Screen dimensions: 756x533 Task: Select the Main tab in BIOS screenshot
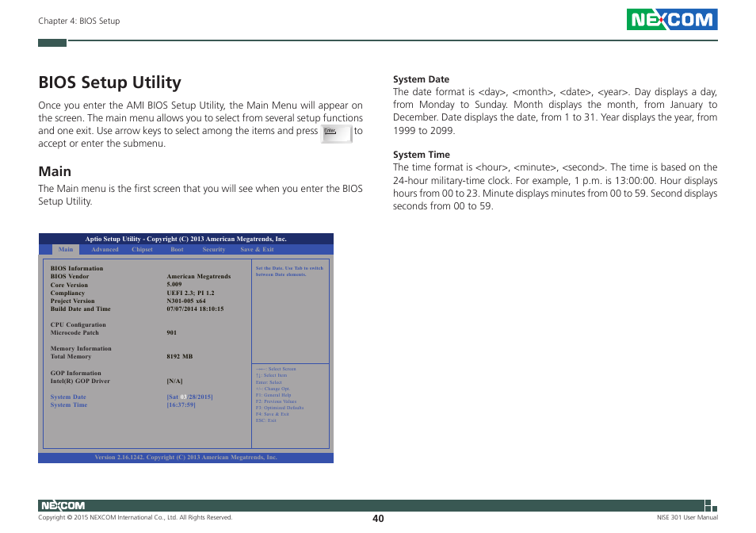[x=66, y=249]
